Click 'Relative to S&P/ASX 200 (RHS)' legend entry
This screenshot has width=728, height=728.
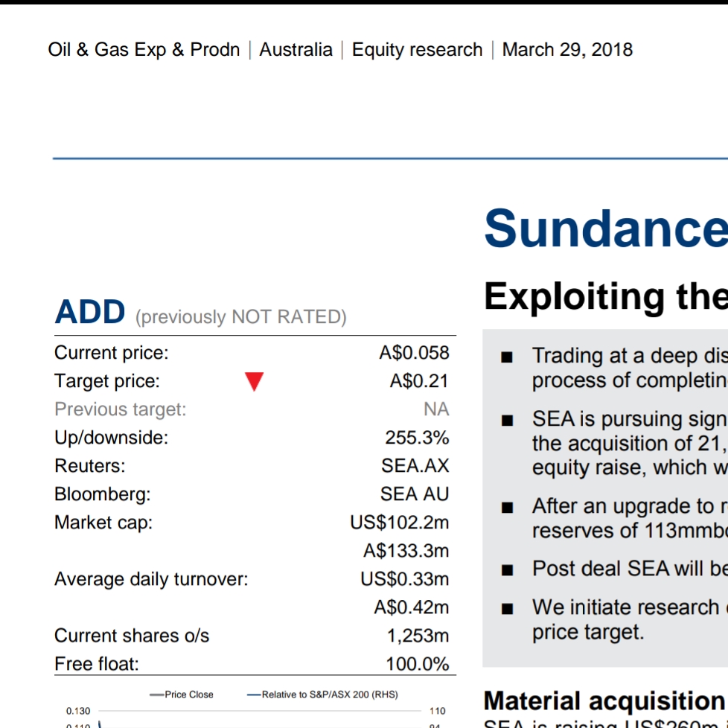(322, 695)
